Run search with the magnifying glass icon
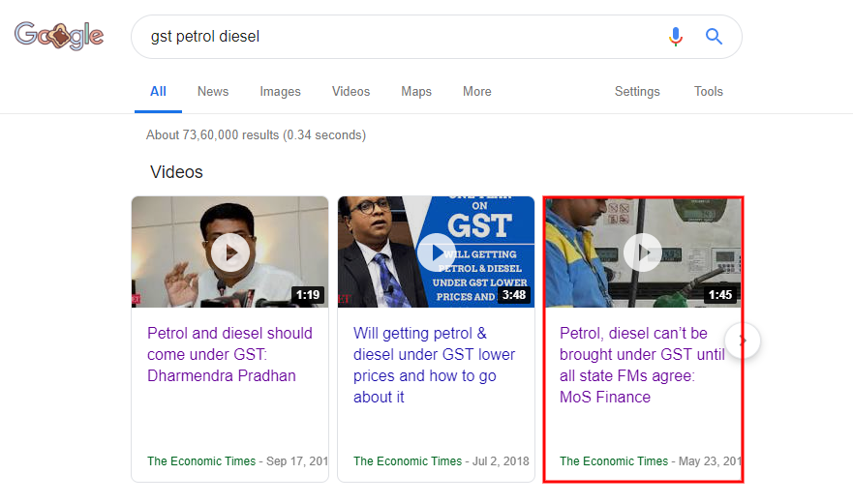The width and height of the screenshot is (853, 504). coord(714,37)
